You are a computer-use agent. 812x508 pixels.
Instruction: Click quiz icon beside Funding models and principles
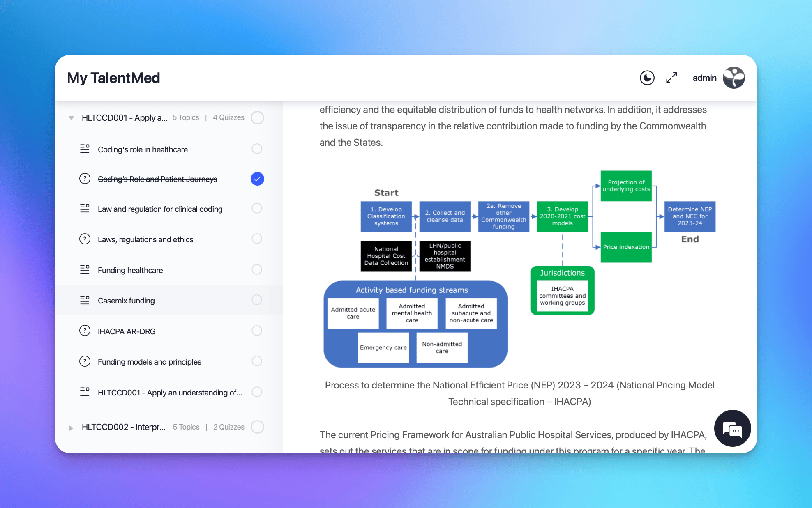pyautogui.click(x=85, y=361)
